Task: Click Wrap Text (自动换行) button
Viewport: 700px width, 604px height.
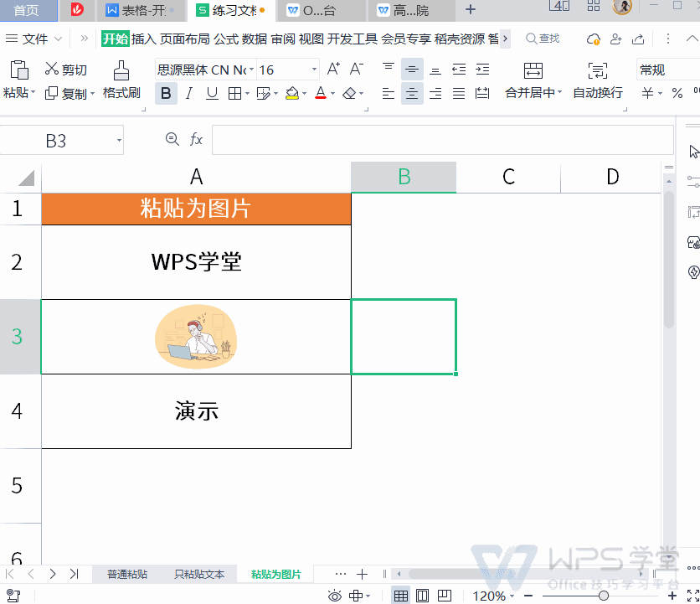Action: (x=598, y=80)
